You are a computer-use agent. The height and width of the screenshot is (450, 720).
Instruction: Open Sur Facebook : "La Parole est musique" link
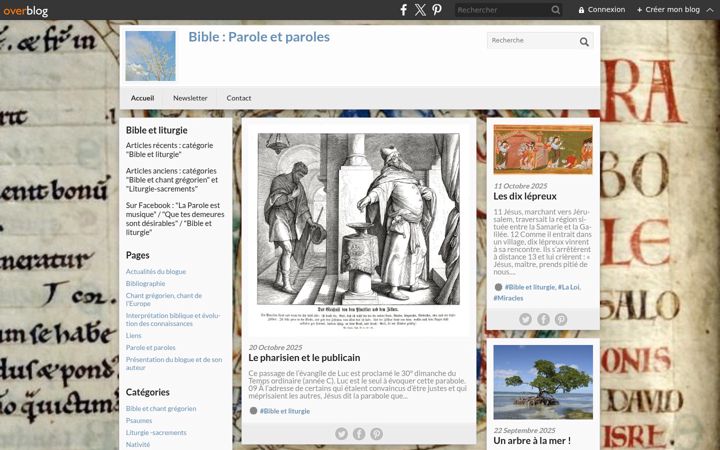pyautogui.click(x=175, y=219)
